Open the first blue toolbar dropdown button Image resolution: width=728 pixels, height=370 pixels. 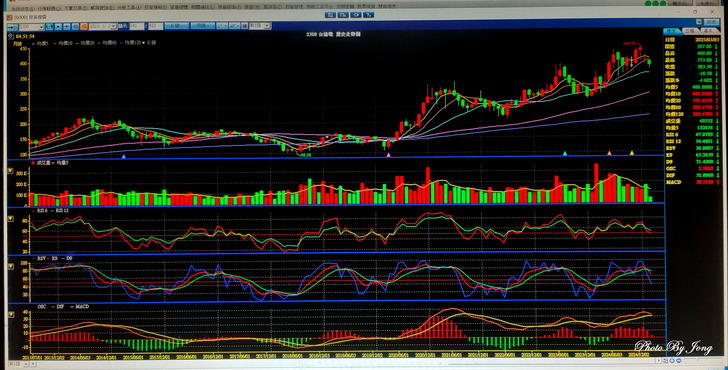click(177, 26)
